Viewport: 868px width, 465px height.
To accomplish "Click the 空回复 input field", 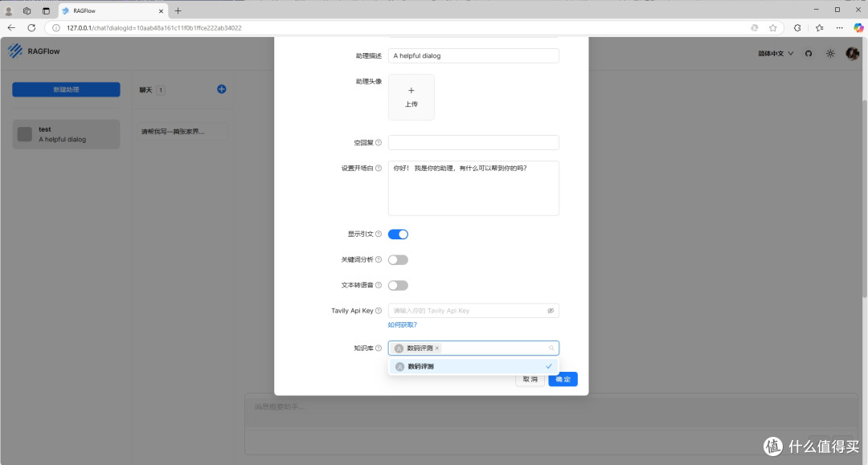I will click(473, 143).
